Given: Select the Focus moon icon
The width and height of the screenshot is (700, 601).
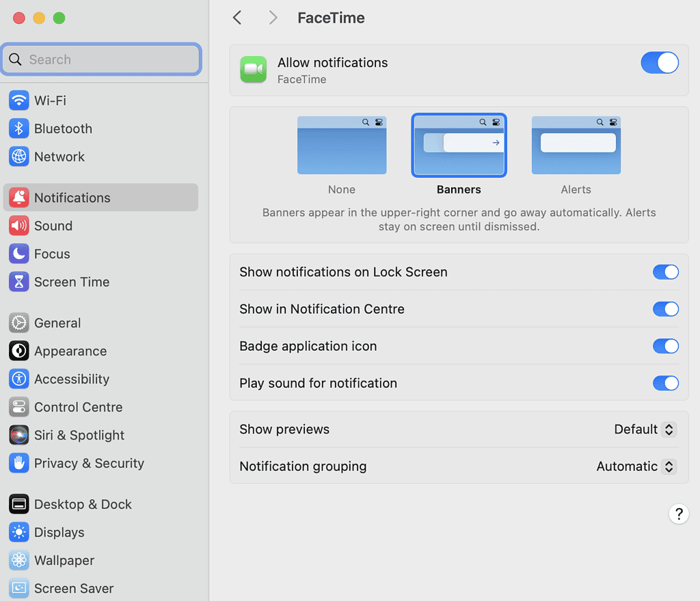Looking at the screenshot, I should (18, 254).
